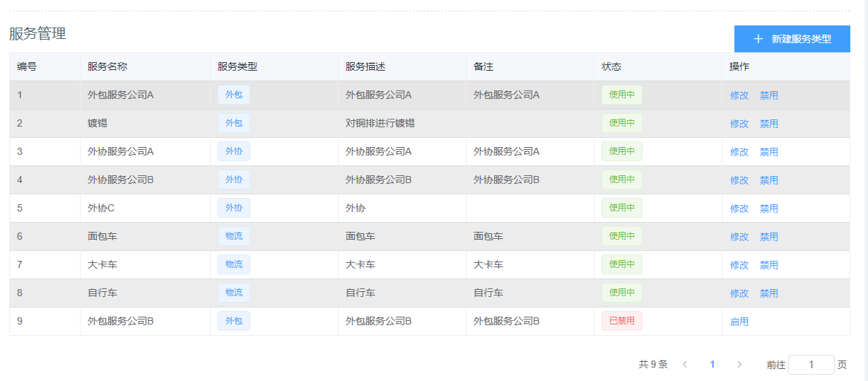Image resolution: width=868 pixels, height=381 pixels.
Task: Click 禁用 for the 自行车 row
Action: click(768, 293)
